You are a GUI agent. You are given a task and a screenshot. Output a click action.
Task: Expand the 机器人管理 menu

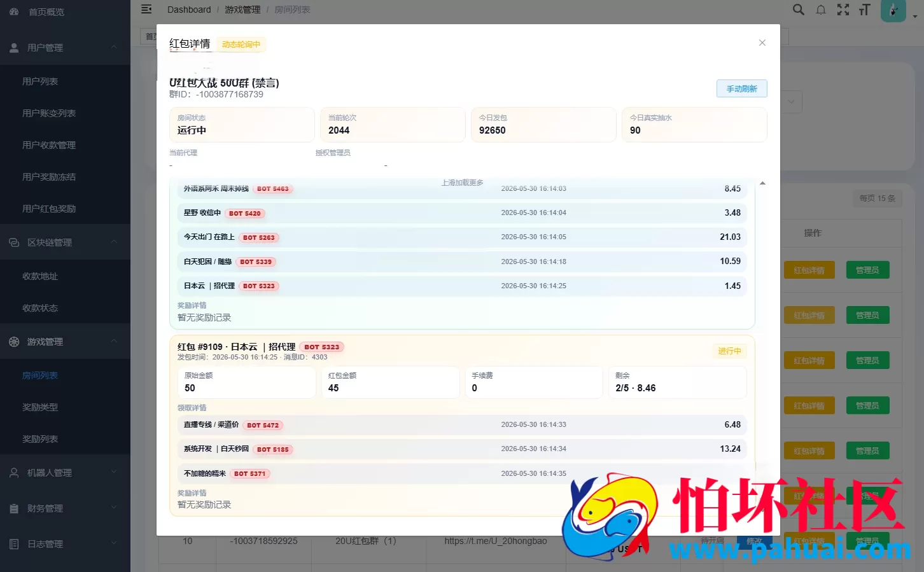coord(65,473)
